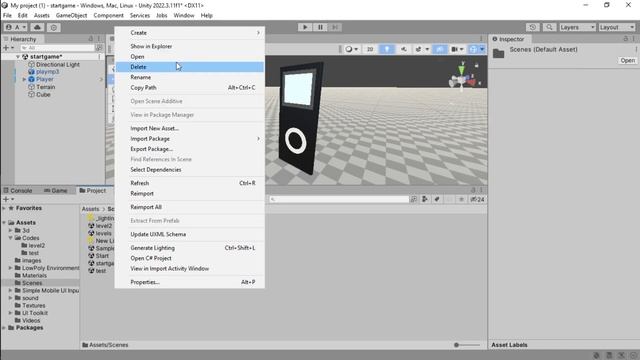The height and width of the screenshot is (360, 640).
Task: Collapse the startgame scene in the Hierarchy
Action: point(18,57)
